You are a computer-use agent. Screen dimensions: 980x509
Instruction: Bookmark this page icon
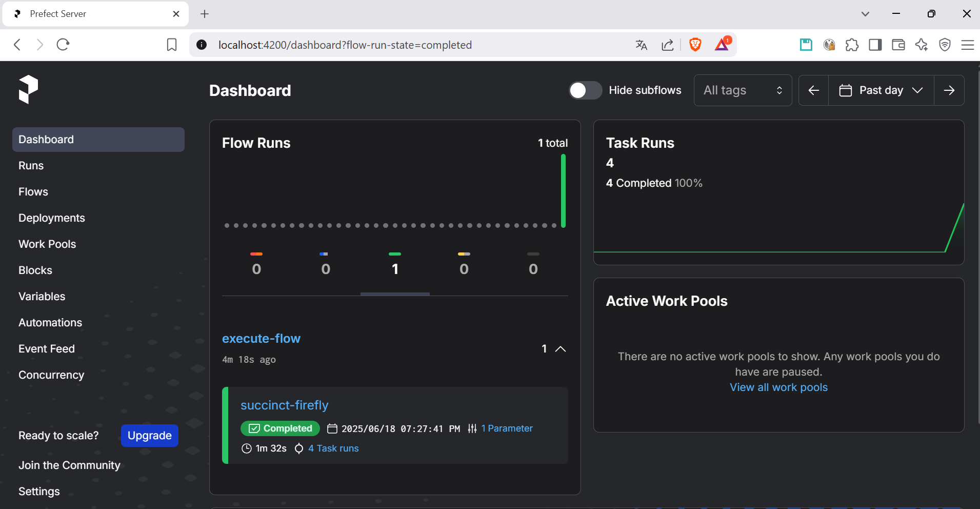(172, 45)
